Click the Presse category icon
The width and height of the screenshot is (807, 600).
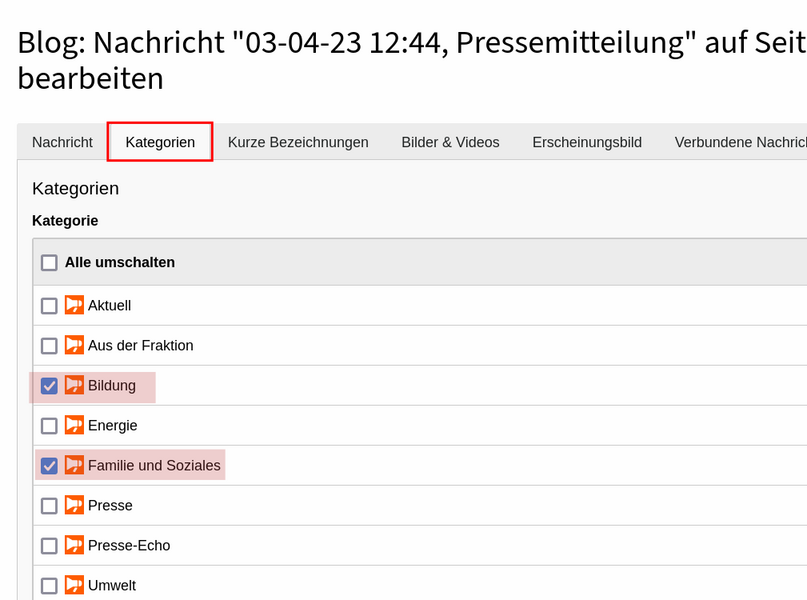[x=74, y=505]
